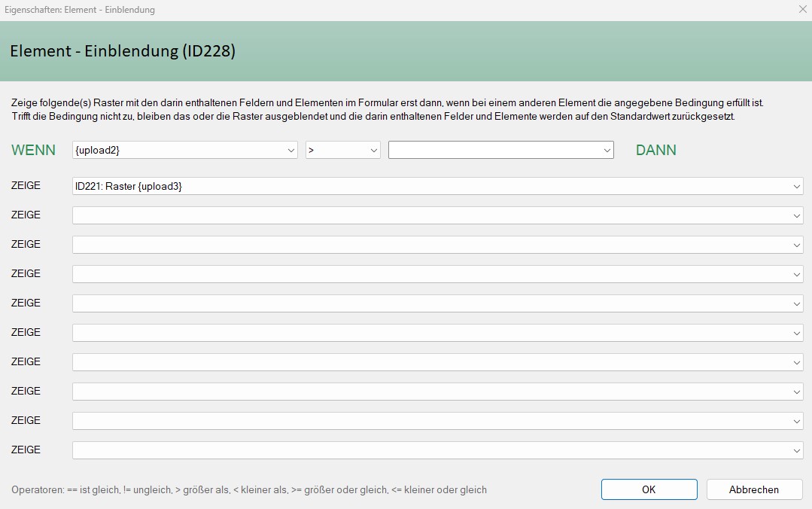Confirm the dialog with the OK button
812x509 pixels.
tap(649, 489)
